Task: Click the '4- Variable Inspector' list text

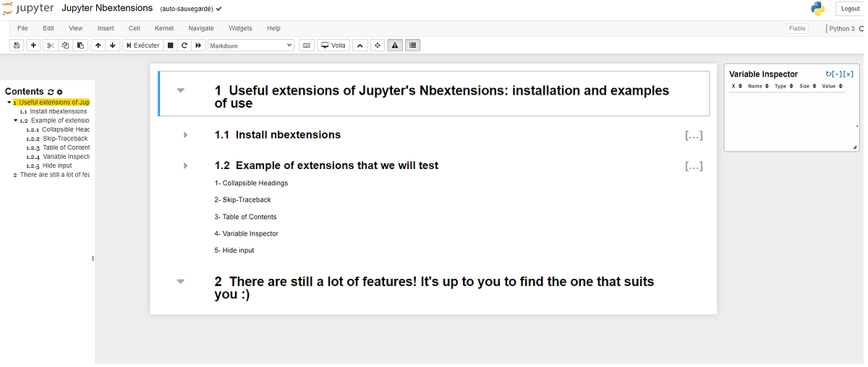Action: click(246, 233)
